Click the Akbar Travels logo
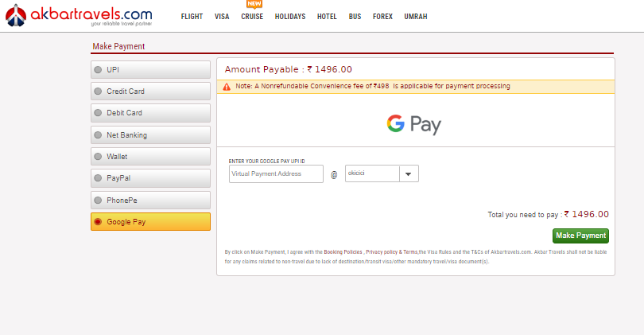 (79, 16)
